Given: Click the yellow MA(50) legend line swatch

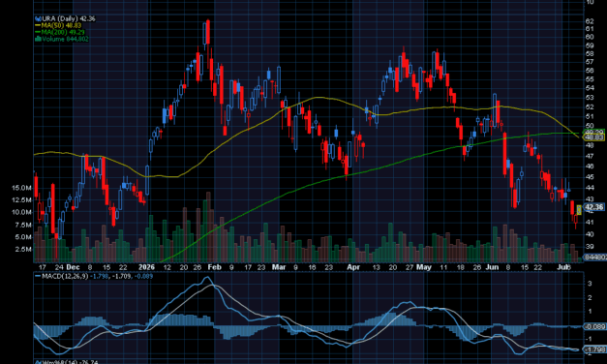Looking at the screenshot, I should point(38,25).
